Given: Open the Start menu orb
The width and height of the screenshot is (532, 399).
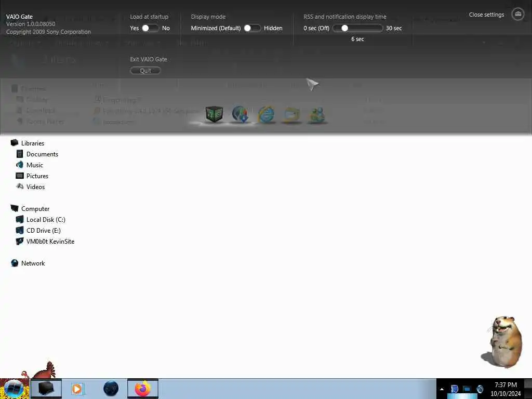Looking at the screenshot, I should tap(14, 389).
